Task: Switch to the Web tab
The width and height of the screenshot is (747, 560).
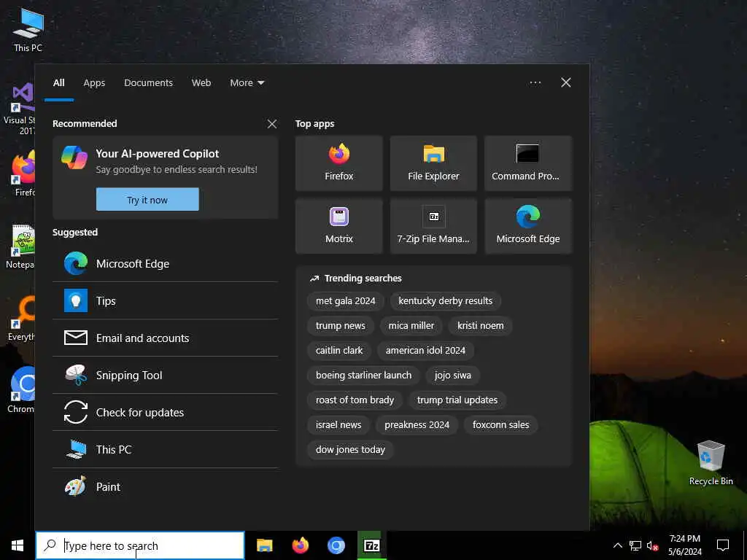Action: 201,83
